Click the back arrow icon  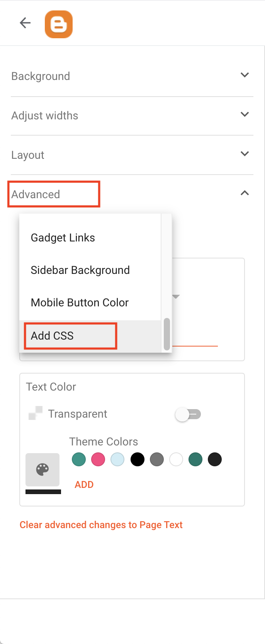pyautogui.click(x=25, y=23)
